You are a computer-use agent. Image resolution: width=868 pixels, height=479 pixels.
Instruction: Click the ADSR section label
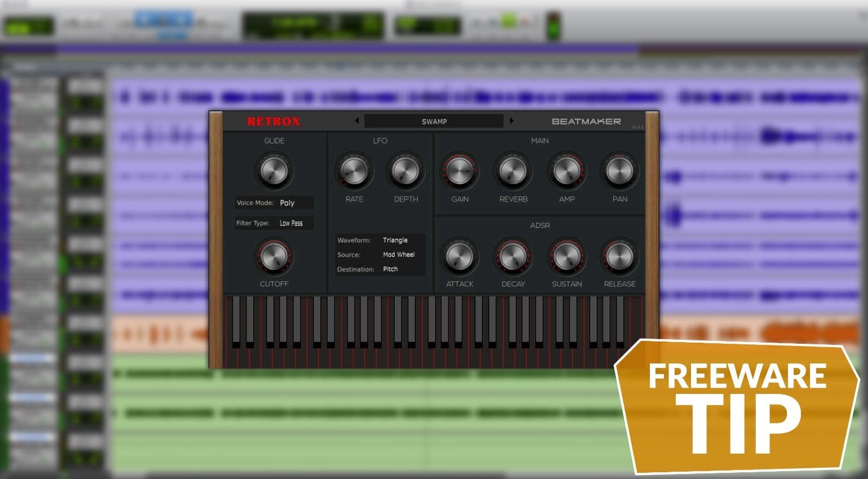539,225
